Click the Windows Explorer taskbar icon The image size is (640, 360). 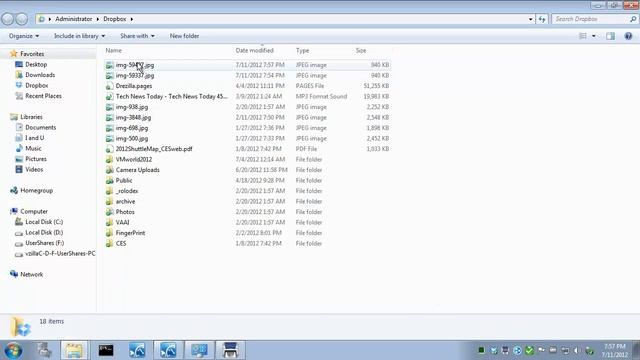click(74, 350)
